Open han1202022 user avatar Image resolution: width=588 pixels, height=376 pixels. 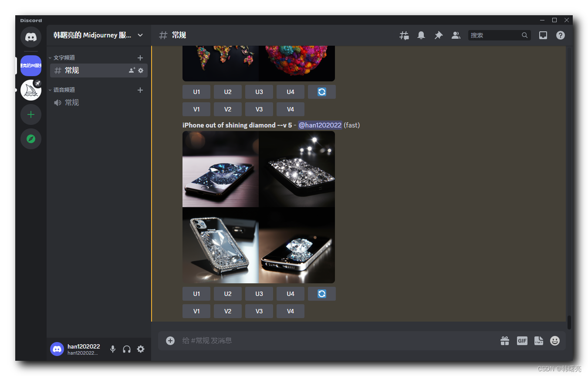57,349
